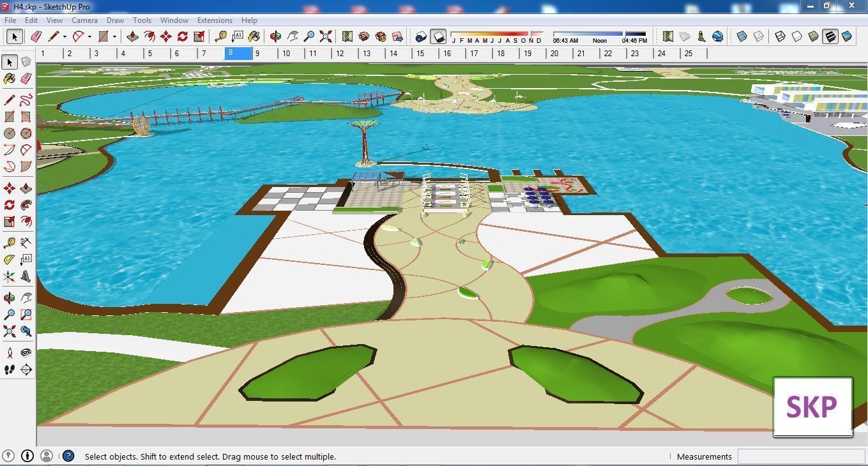Select the Freehand tool in the left toolbar
868x466 pixels.
click(26, 100)
